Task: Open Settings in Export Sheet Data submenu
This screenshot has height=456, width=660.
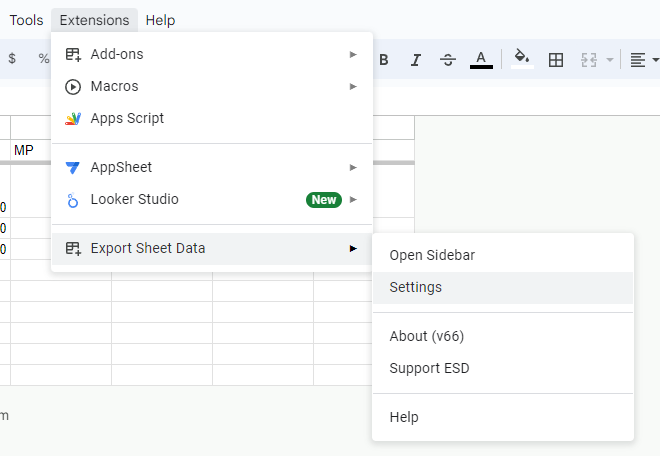Action: tap(503, 287)
